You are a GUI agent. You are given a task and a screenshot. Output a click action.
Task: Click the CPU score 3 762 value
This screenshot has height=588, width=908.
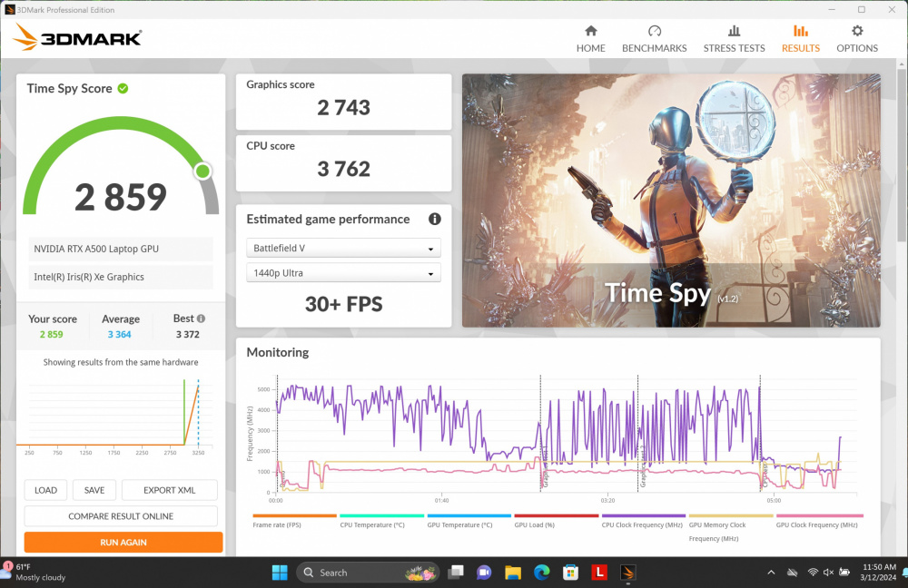point(343,169)
